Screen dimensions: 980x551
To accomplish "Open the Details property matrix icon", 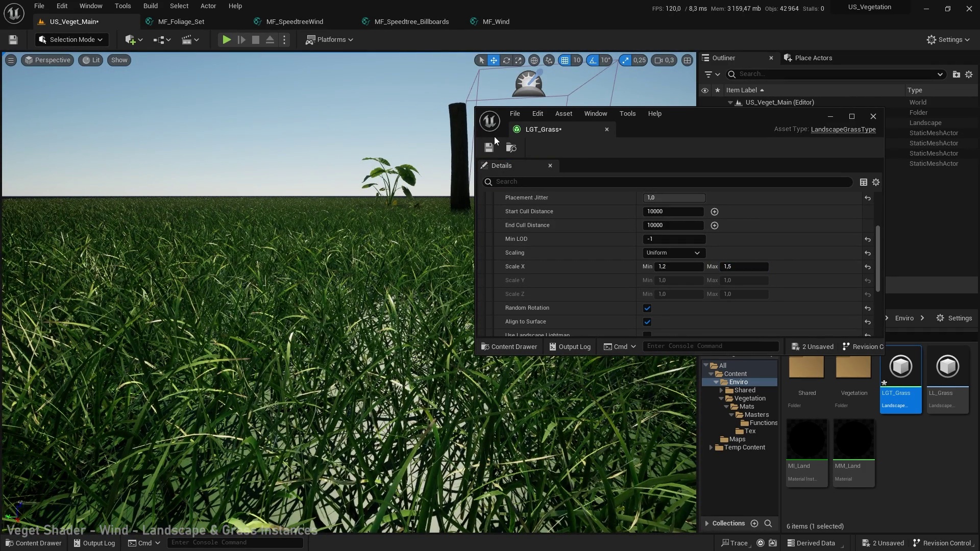I will click(863, 182).
